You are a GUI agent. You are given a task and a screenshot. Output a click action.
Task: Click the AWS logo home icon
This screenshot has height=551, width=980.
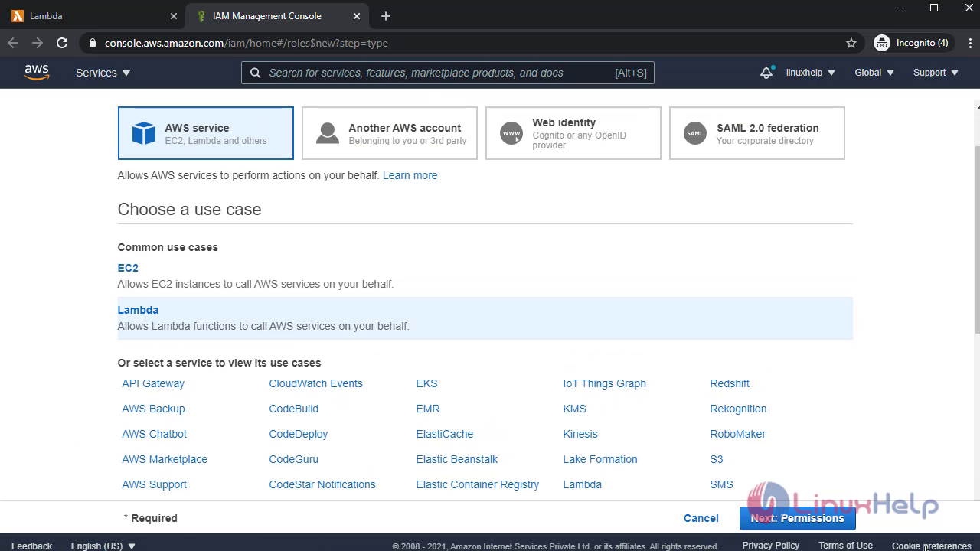(x=36, y=72)
